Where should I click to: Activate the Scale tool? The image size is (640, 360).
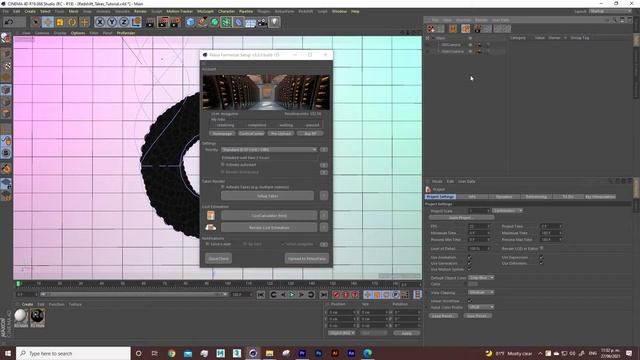[x=60, y=22]
